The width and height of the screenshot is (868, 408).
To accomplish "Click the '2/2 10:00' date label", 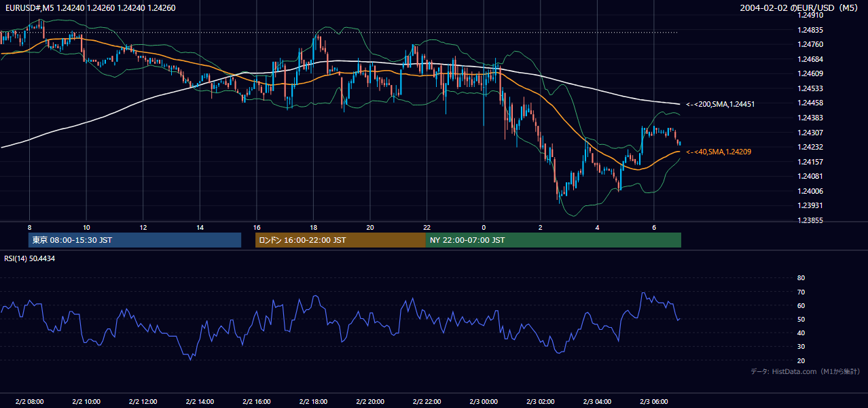I will point(86,402).
